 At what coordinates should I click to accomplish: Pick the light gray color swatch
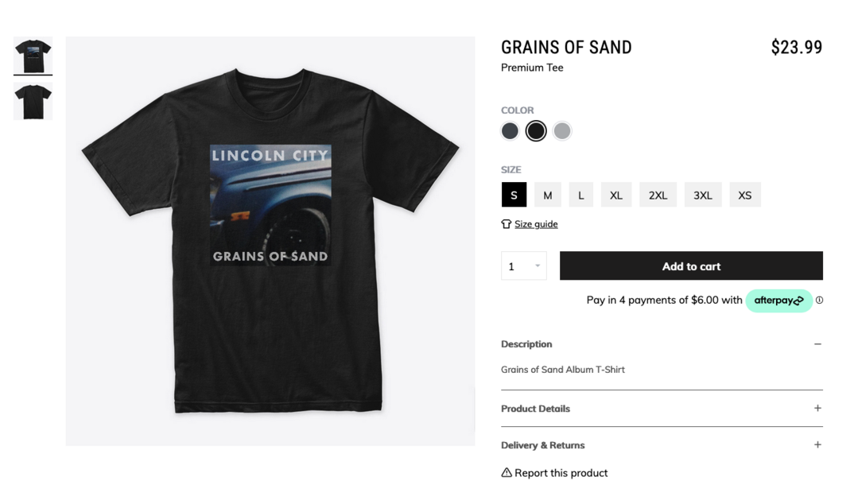[x=562, y=131]
